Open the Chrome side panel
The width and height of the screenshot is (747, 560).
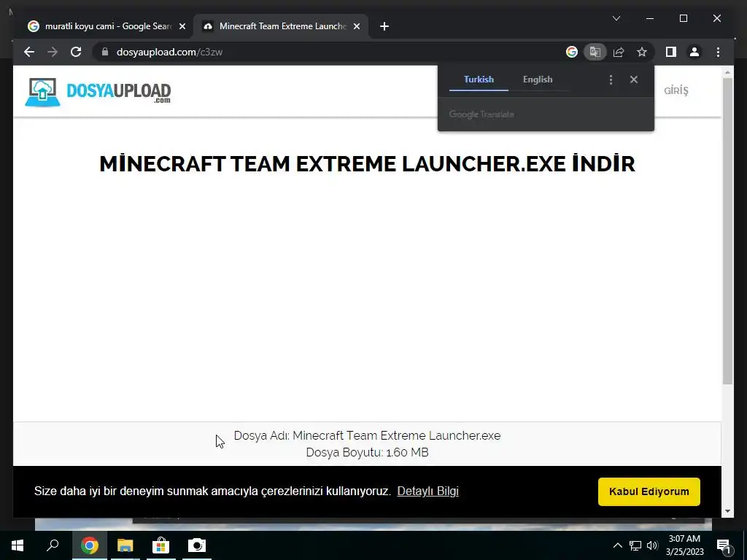(671, 52)
